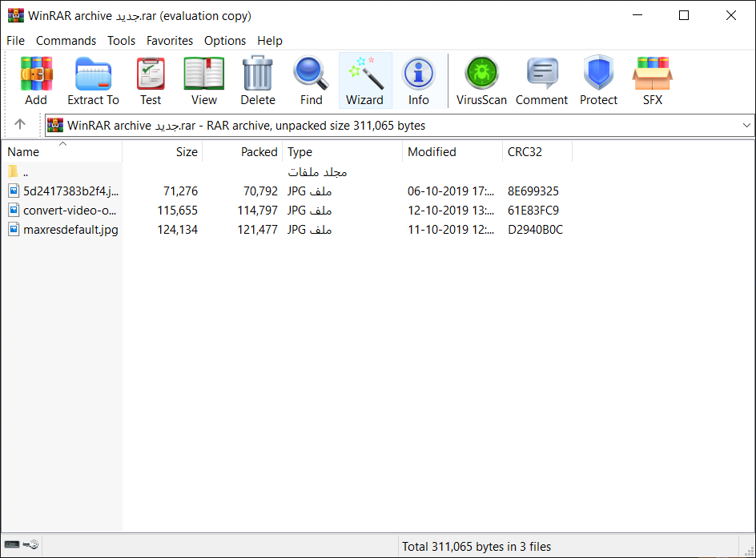Viewport: 756px width, 558px height.
Task: Click the archive path address field
Action: tap(399, 125)
